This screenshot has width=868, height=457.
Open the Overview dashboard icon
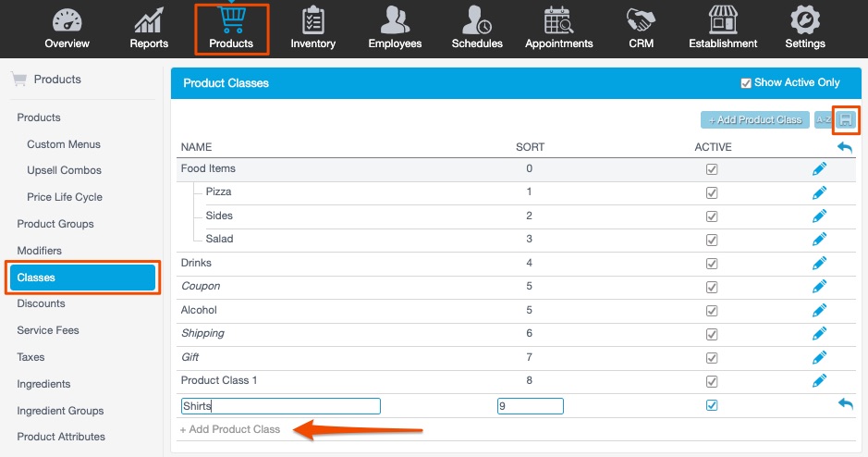coord(67,20)
